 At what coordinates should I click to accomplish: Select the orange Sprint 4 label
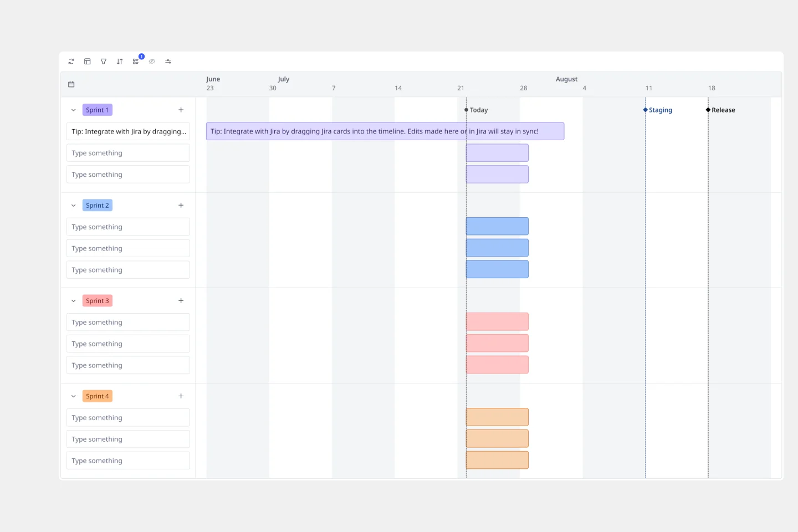point(98,396)
